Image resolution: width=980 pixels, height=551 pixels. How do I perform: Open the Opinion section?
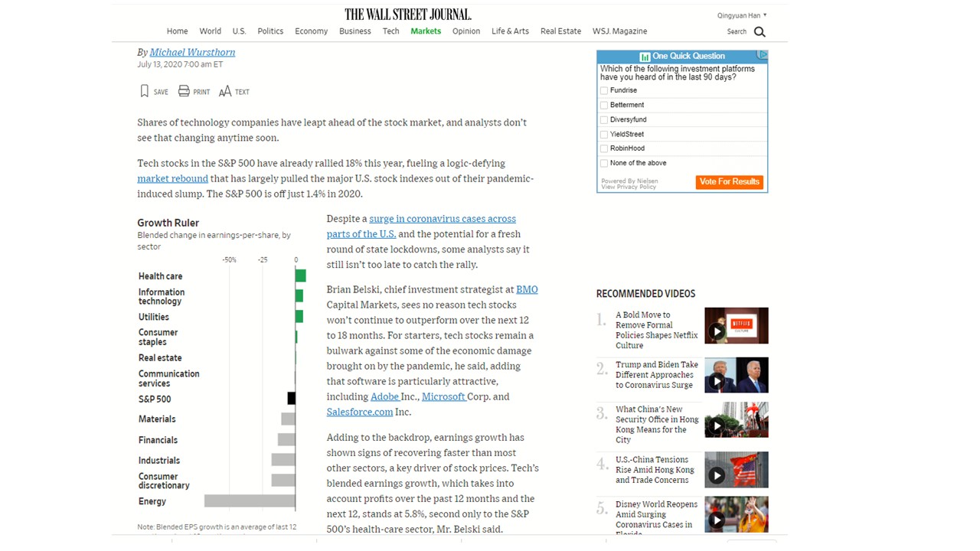(465, 31)
